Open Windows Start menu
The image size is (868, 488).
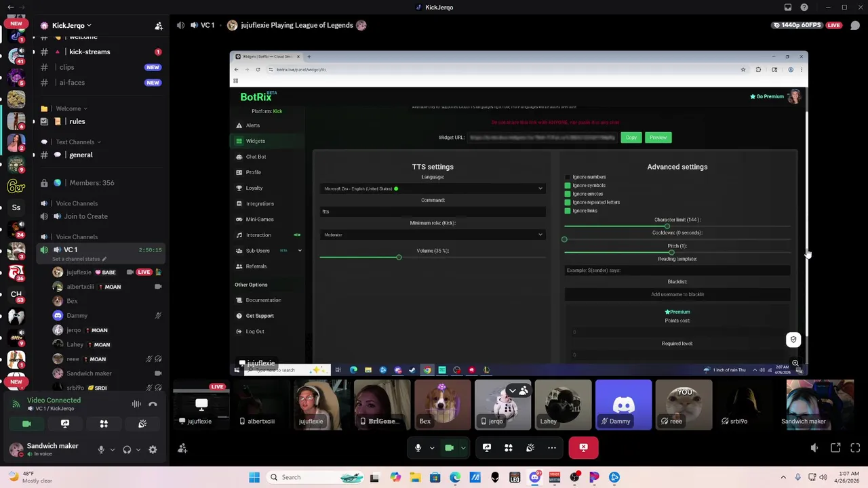pos(254,477)
